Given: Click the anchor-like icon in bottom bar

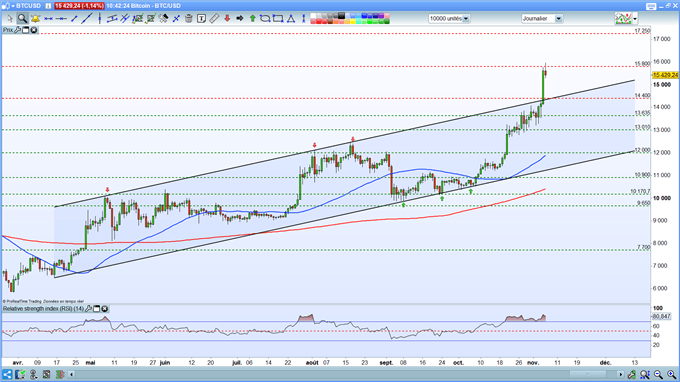Looking at the screenshot, I should click(33, 374).
